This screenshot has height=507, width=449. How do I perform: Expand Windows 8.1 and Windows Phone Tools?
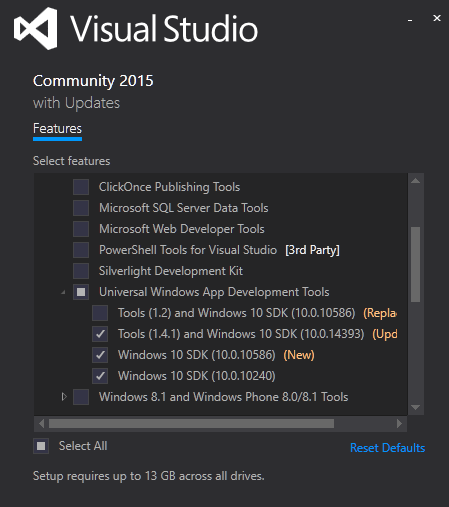click(64, 397)
